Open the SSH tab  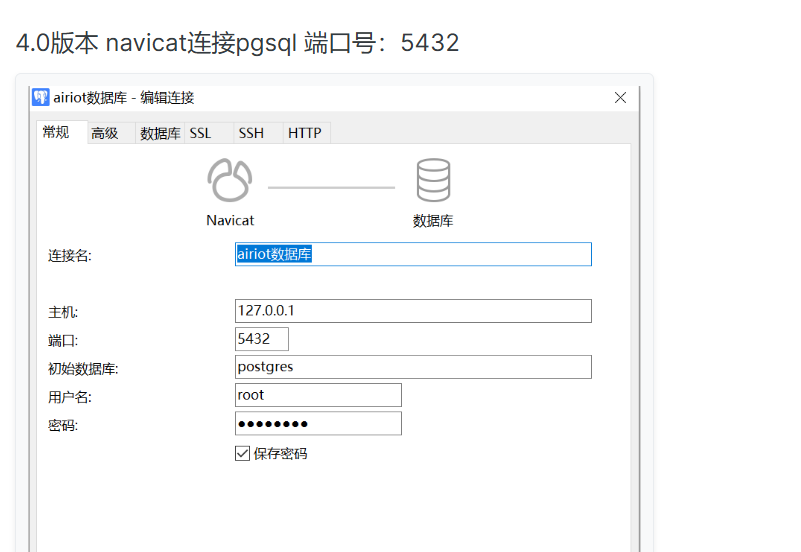pos(251,133)
